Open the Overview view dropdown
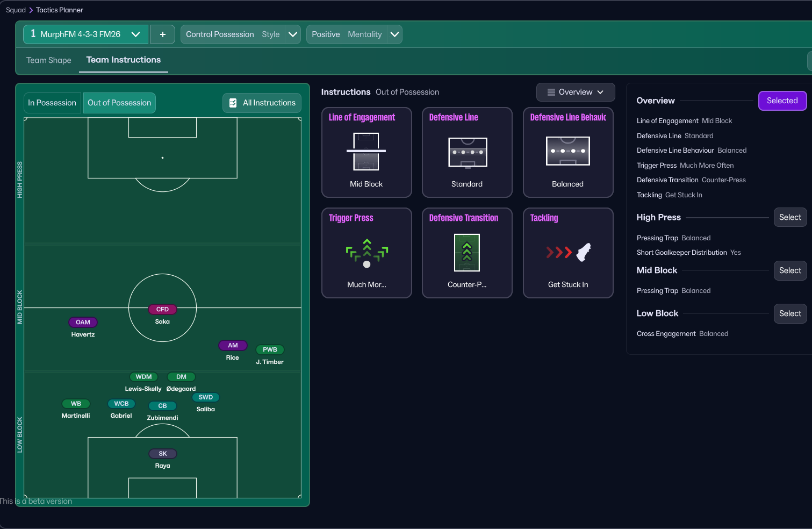The width and height of the screenshot is (812, 529). click(575, 92)
